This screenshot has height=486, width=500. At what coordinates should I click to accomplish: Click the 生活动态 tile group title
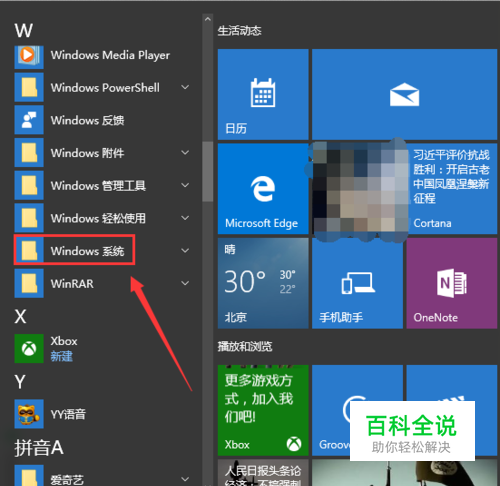coord(239,31)
